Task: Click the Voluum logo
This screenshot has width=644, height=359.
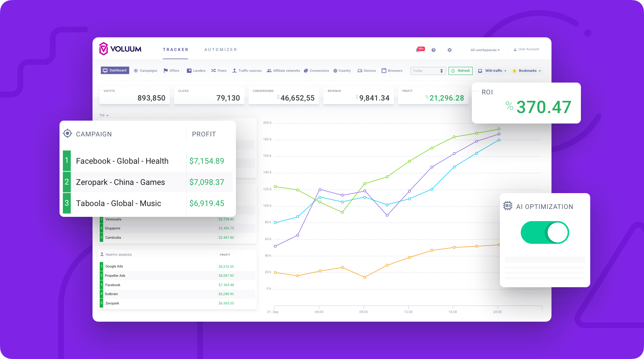Action: [120, 49]
